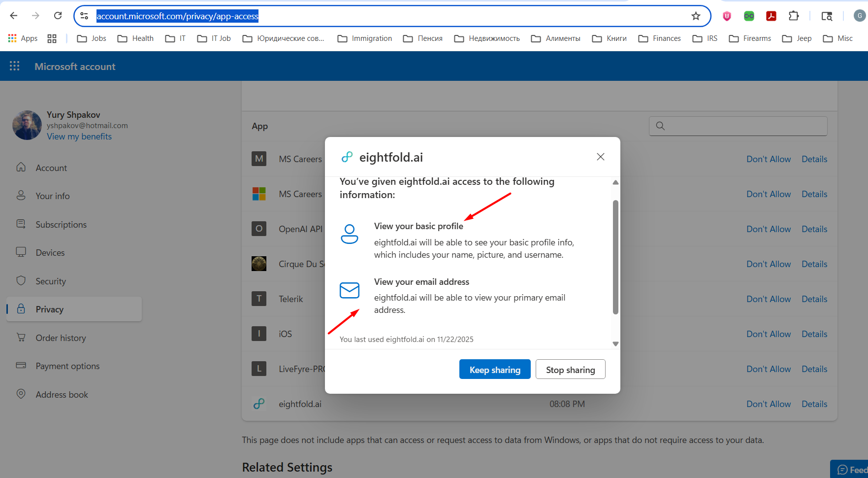Open the Feedback button

(850, 470)
